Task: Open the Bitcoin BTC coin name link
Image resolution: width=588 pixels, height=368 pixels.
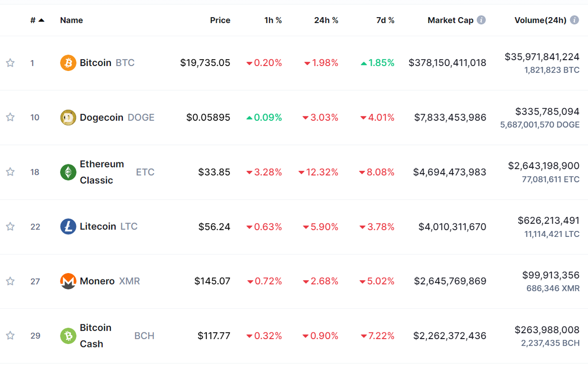Action: (x=96, y=63)
